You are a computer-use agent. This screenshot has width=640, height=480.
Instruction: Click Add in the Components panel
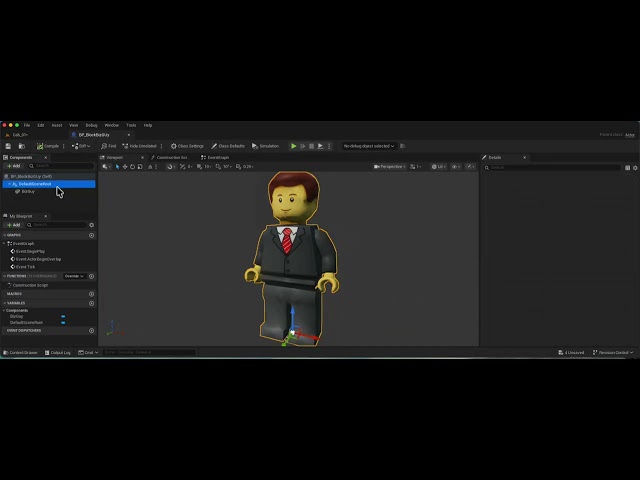point(13,166)
